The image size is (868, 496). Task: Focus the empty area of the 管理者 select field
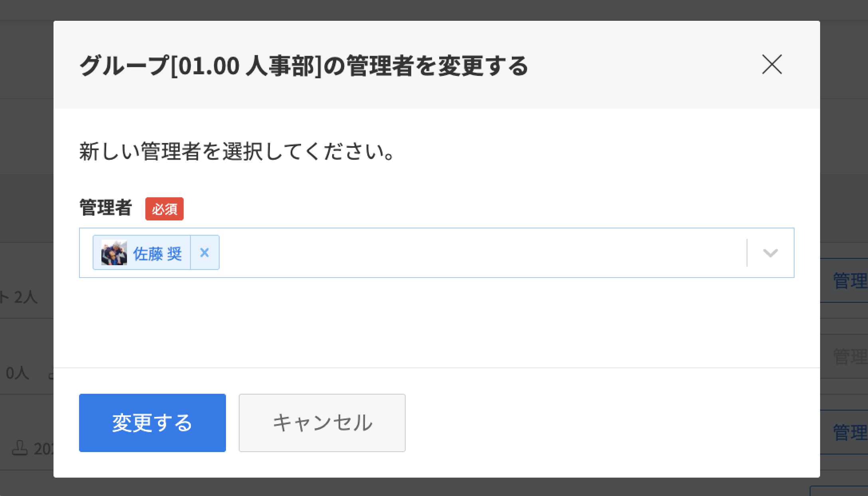(479, 253)
